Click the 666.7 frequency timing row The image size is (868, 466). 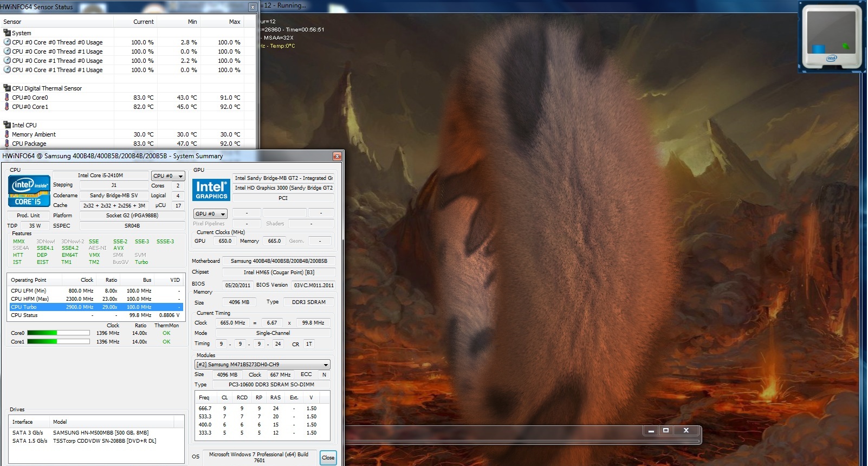(262, 409)
